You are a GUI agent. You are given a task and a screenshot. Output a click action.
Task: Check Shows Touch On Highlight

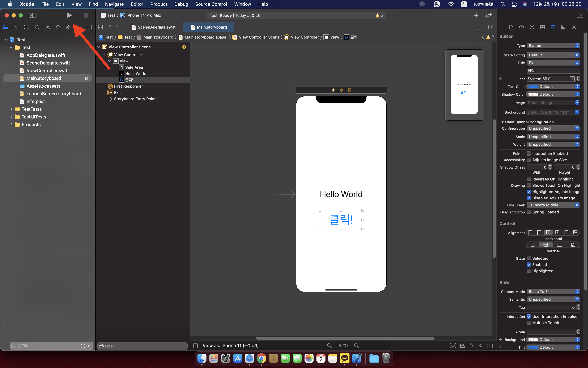[x=529, y=185]
